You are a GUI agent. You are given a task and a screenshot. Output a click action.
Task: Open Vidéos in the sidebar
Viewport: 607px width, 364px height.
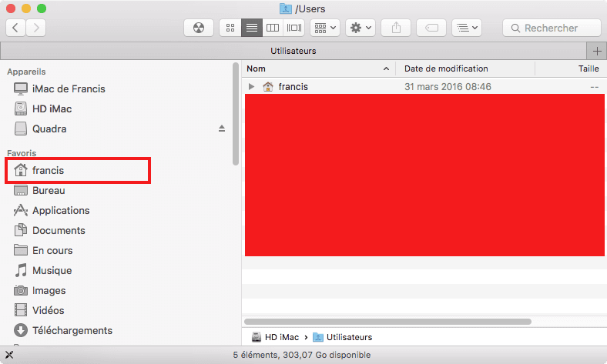[48, 311]
